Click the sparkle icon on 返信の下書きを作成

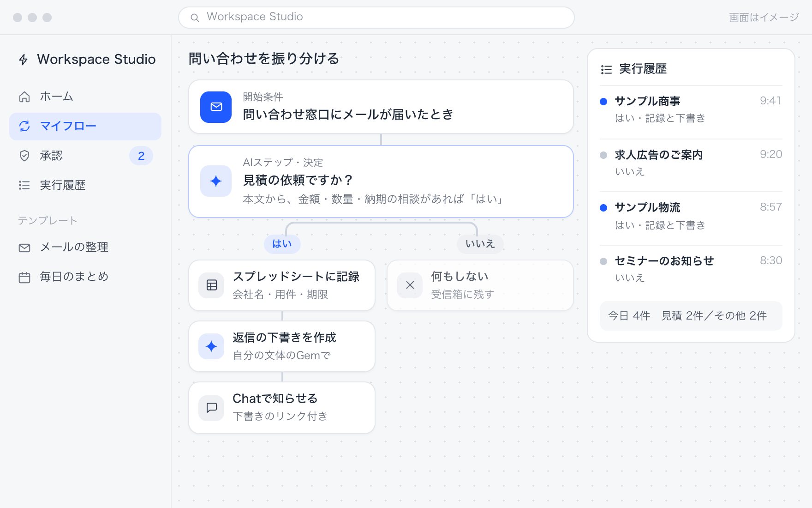coord(211,346)
